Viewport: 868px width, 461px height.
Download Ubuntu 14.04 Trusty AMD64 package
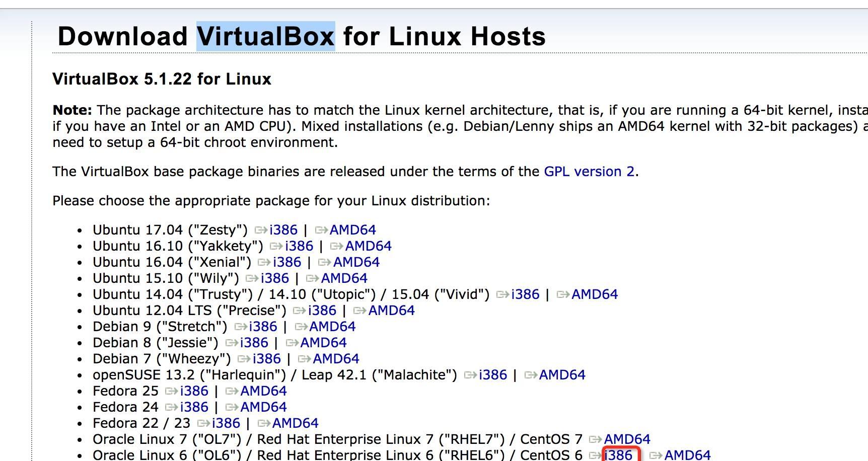595,294
